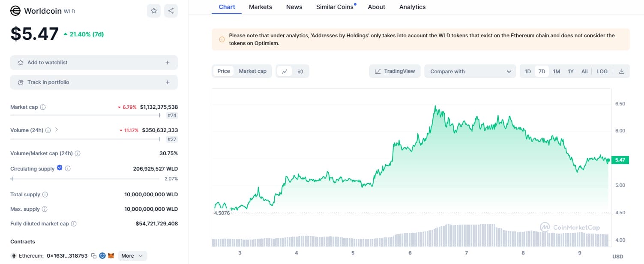Add Worldcoin to watchlist
The height and width of the screenshot is (264, 644).
pyautogui.click(x=94, y=63)
